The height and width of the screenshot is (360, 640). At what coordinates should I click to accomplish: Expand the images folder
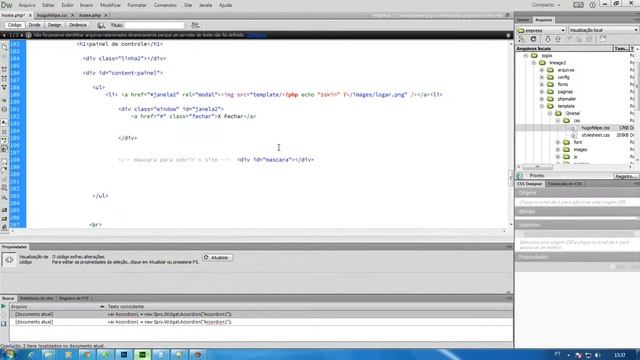pos(558,150)
